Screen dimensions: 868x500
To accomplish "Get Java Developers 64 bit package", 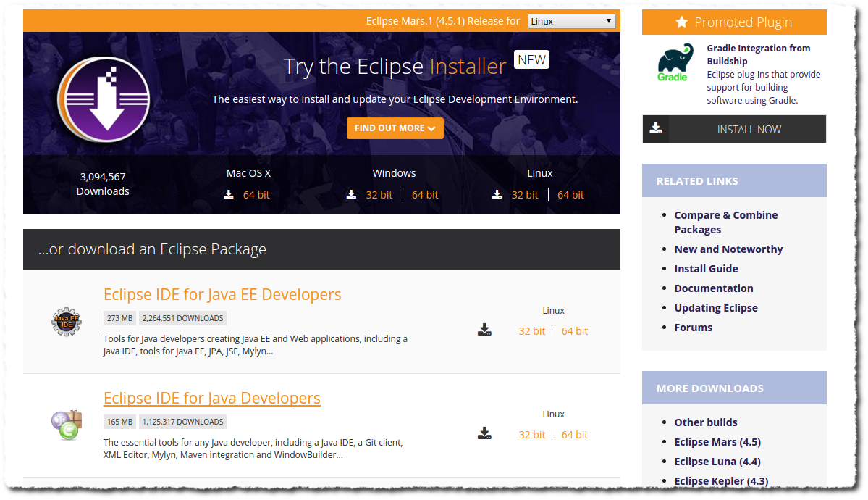I will pos(575,435).
